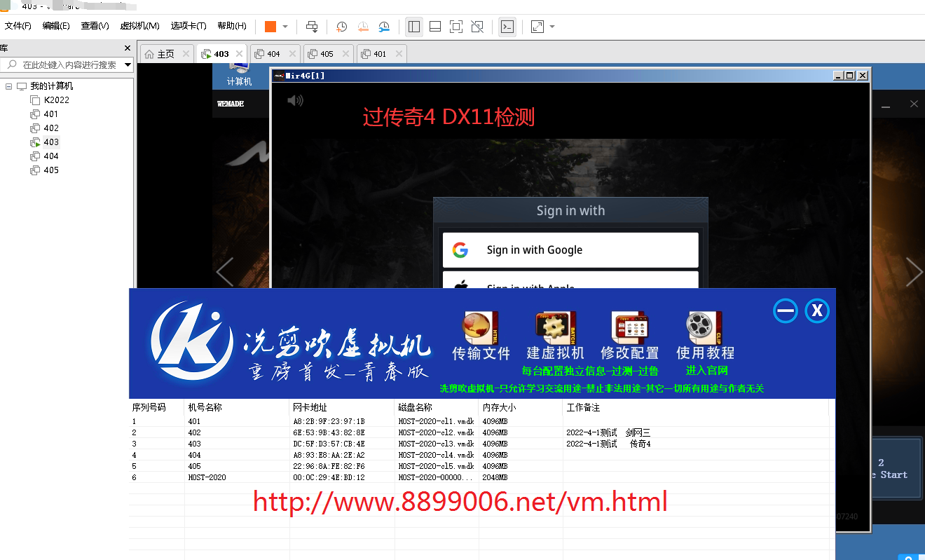Close the library panel
Image resolution: width=925 pixels, height=560 pixels.
pyautogui.click(x=128, y=48)
